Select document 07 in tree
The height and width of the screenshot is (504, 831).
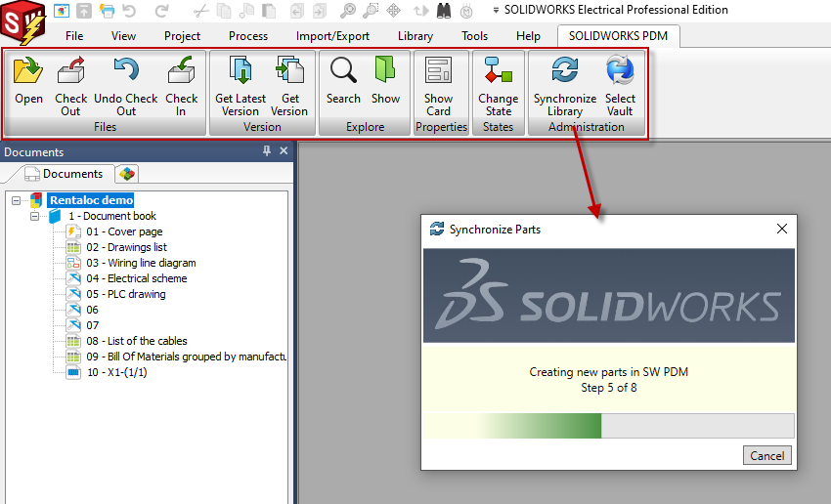tap(92, 325)
